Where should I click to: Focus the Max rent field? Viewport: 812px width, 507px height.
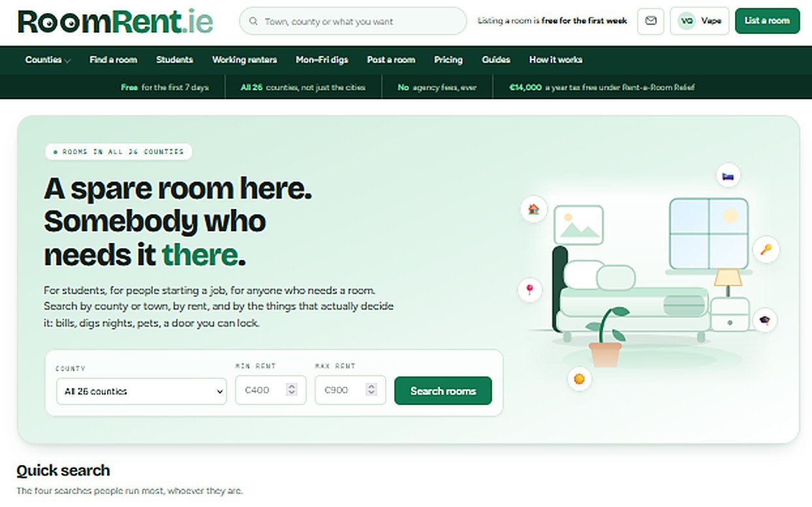tap(350, 390)
